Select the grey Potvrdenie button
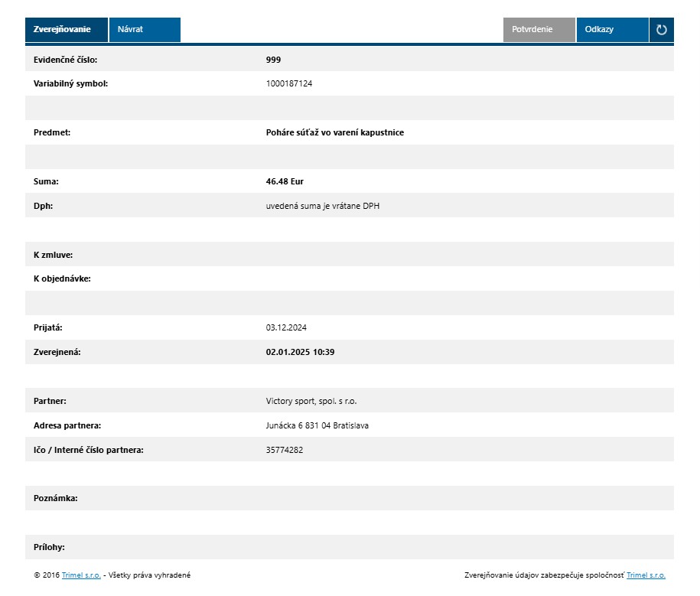Screen dimensions: 700x596 point(539,30)
